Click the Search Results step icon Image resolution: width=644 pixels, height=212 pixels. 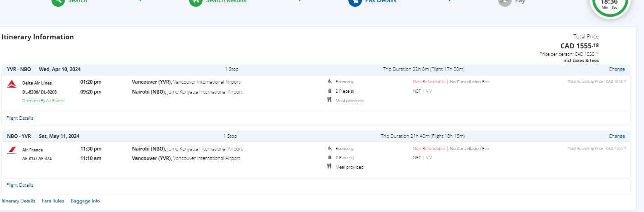click(x=195, y=1)
